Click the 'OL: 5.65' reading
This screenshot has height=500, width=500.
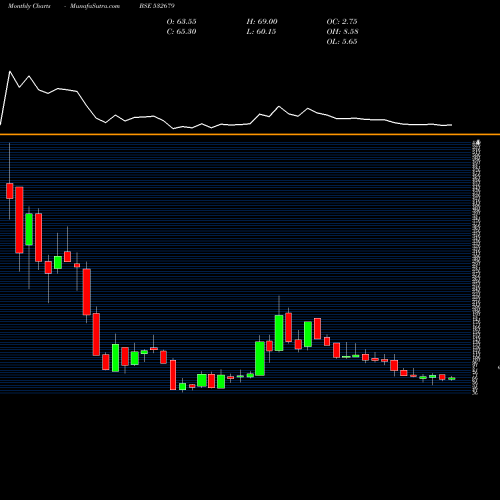342,42
